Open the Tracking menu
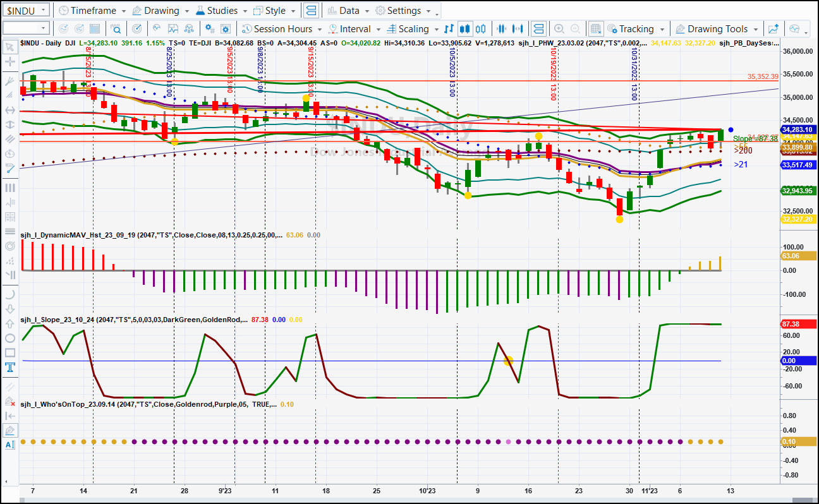819x504 pixels. click(x=635, y=29)
